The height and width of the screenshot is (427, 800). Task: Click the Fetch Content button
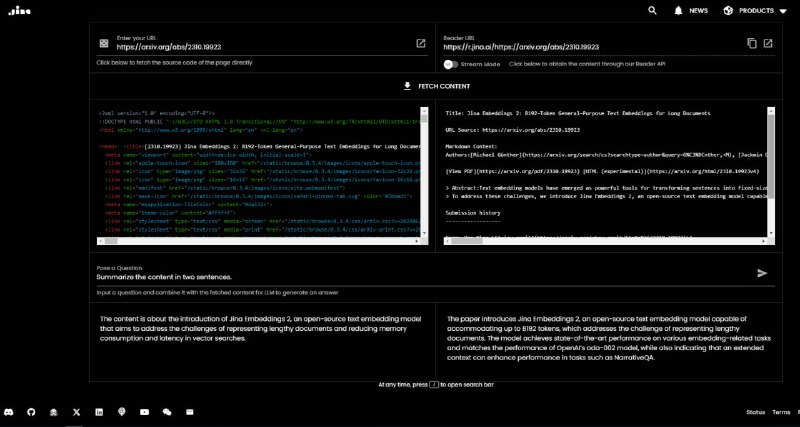click(436, 86)
